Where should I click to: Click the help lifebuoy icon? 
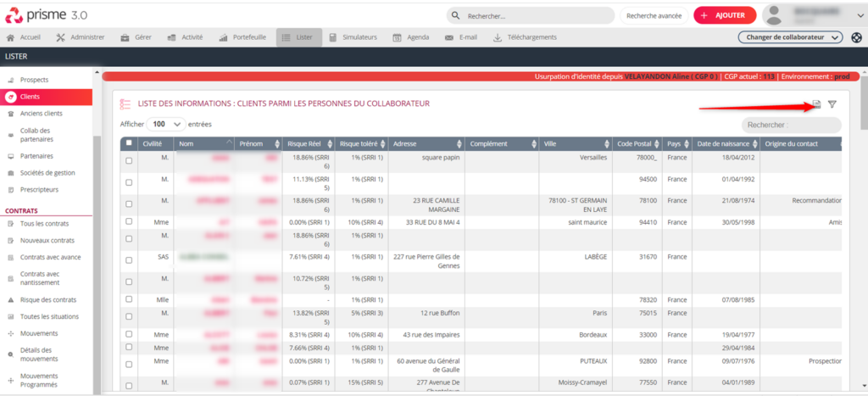857,37
